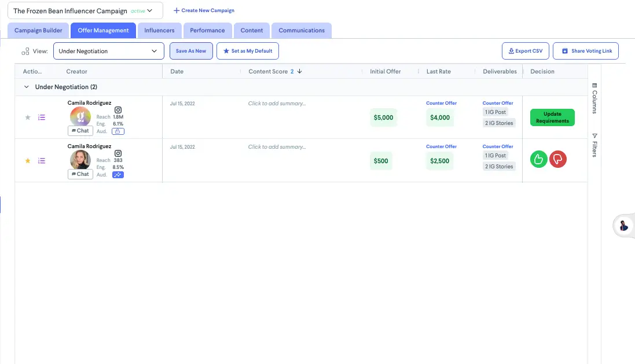Screen dimensions: 635x364
Task: Export offers as CSV
Action: 525,51
